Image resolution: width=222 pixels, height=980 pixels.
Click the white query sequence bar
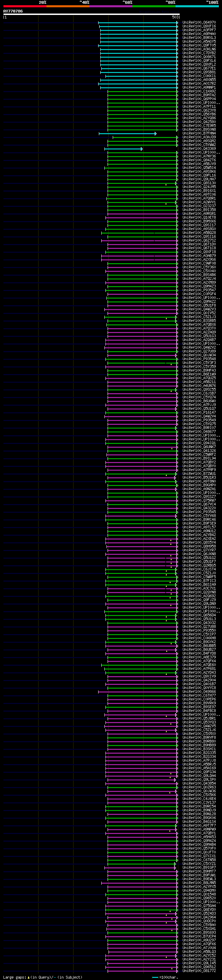pyautogui.click(x=92, y=15)
